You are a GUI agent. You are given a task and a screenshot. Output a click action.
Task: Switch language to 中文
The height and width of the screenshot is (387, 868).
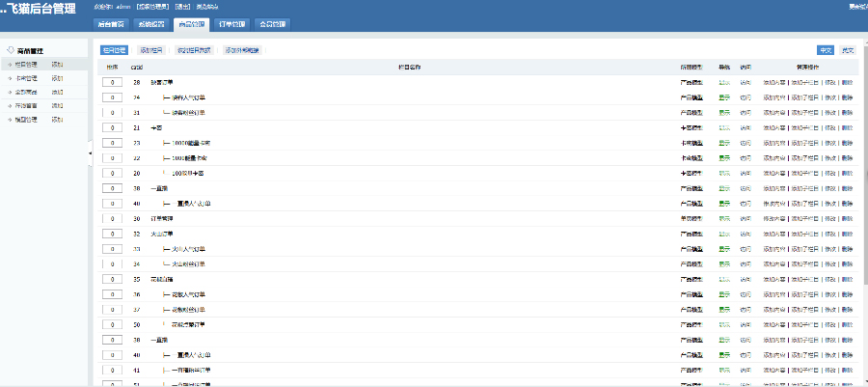pyautogui.click(x=826, y=50)
